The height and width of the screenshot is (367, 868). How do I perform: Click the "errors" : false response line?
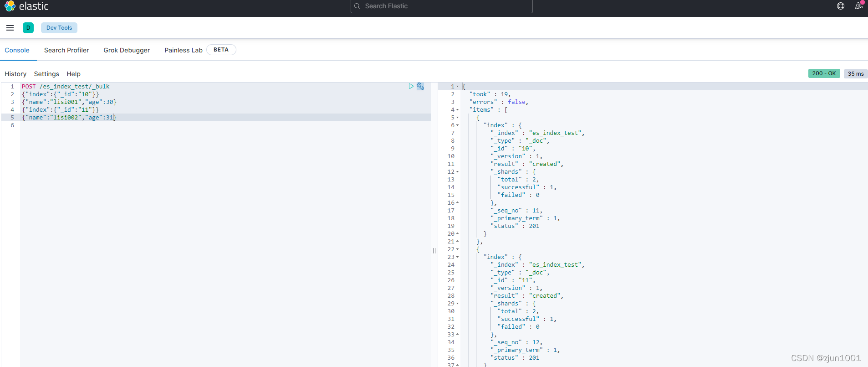[x=499, y=102]
